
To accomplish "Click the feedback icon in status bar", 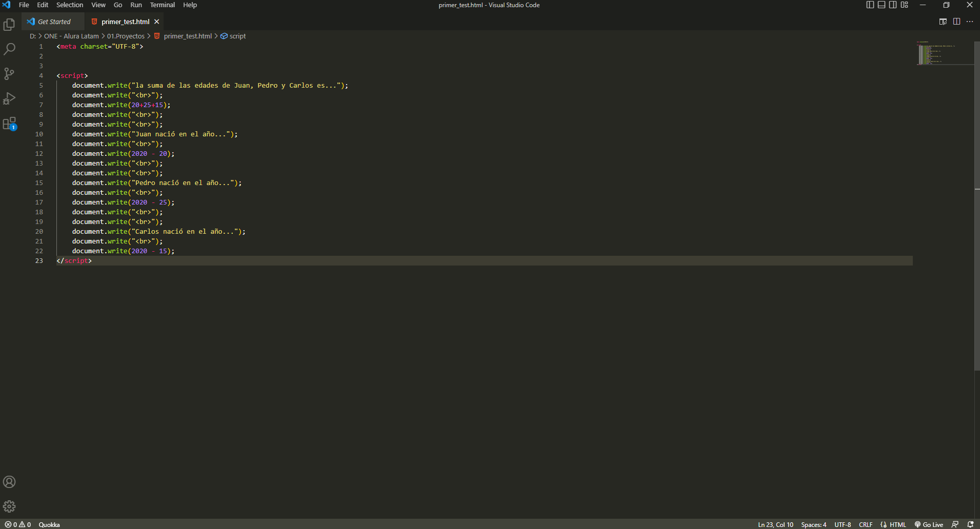I will click(955, 524).
